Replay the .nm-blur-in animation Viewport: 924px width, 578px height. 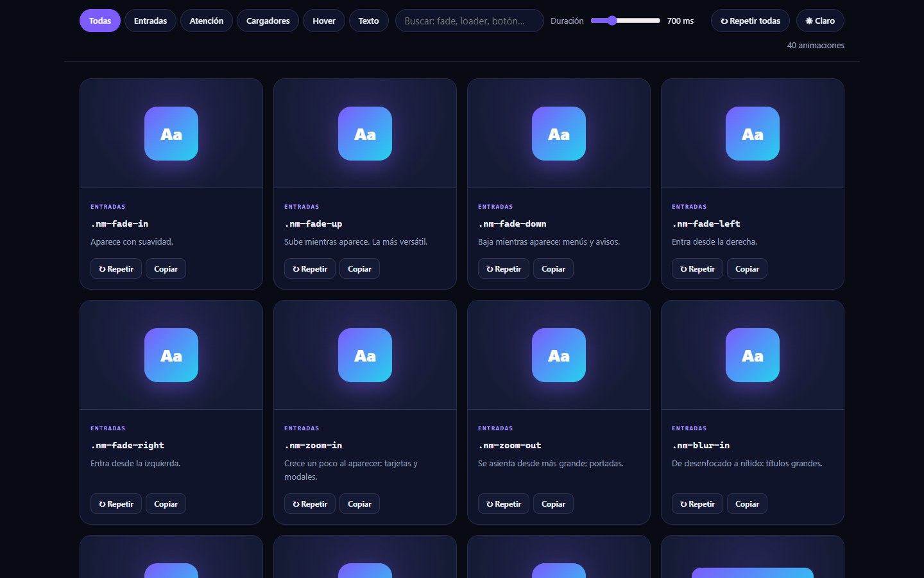[697, 504]
